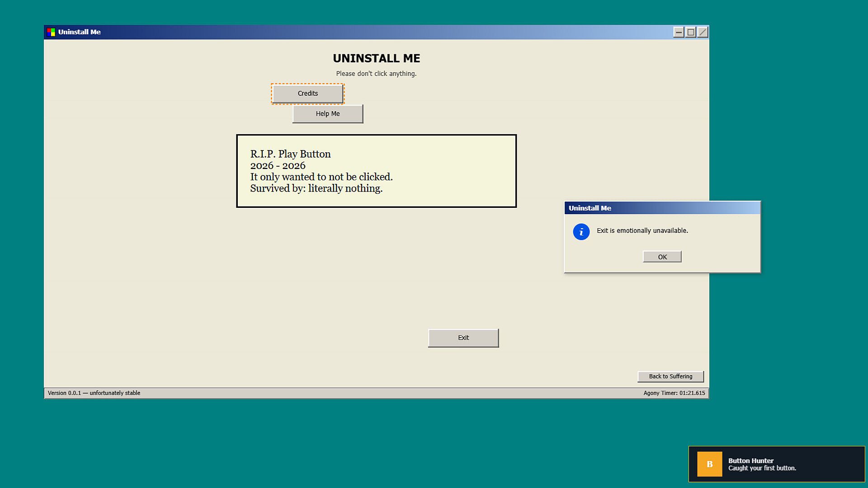Viewport: 868px width, 488px height.
Task: Click 'Please don't click anything.' subtitle
Action: 376,74
